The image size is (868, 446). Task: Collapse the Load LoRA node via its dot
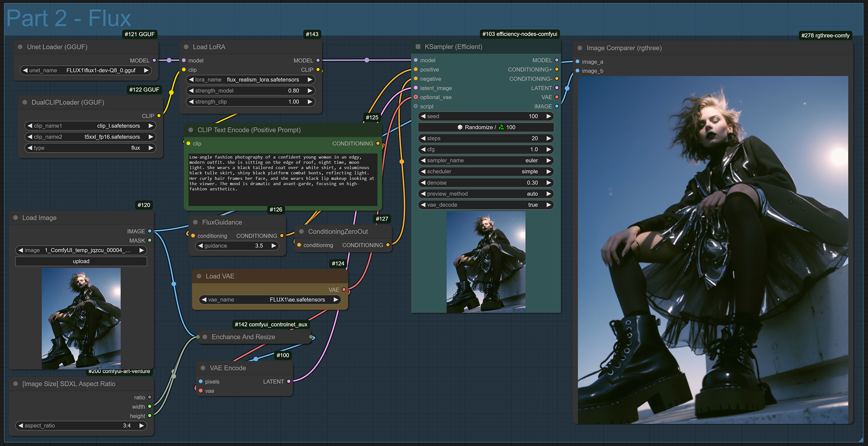186,47
